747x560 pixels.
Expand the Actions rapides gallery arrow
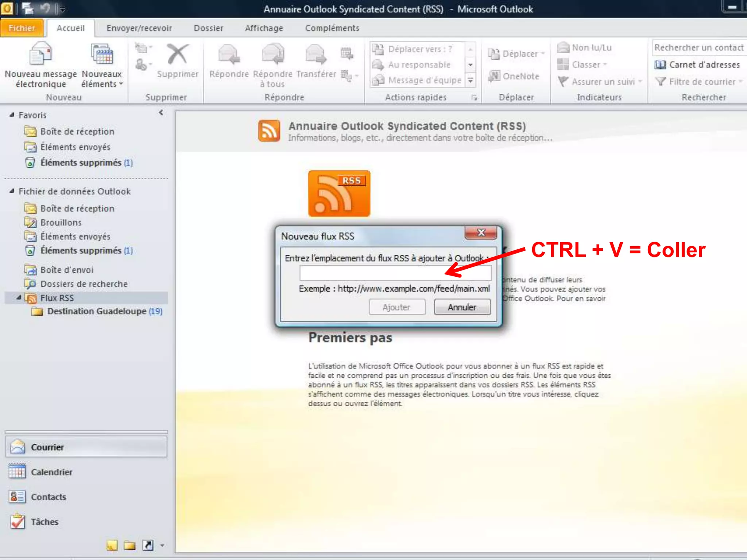pyautogui.click(x=471, y=81)
